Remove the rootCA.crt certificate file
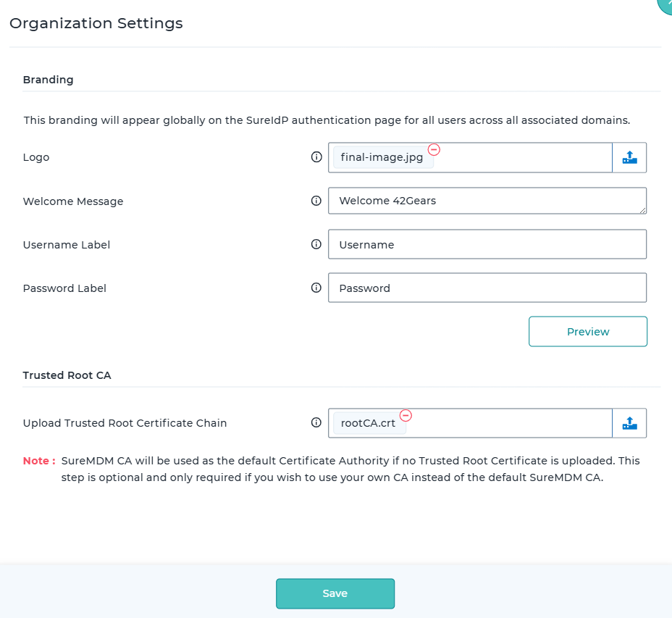Viewport: 672px width, 618px height. 406,415
